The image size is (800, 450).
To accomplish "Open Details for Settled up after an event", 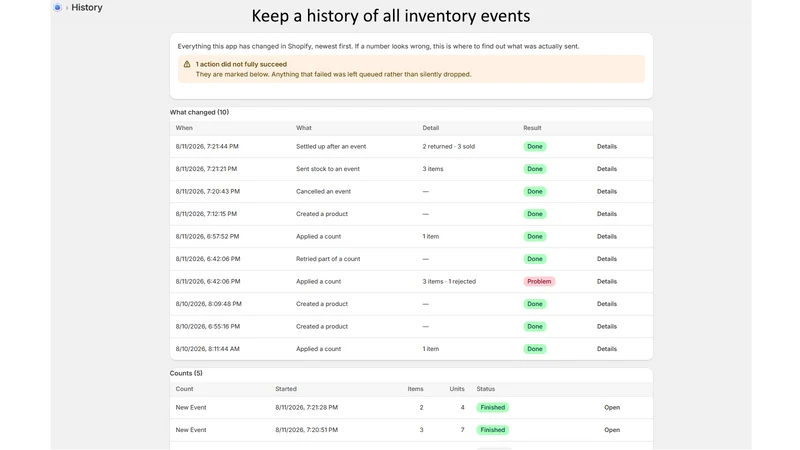I will pyautogui.click(x=607, y=146).
